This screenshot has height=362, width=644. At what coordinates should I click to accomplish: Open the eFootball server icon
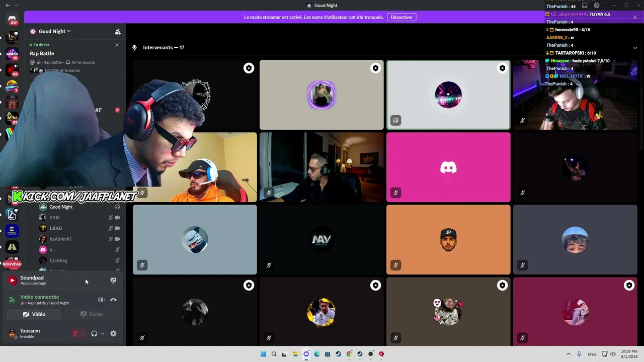pyautogui.click(x=12, y=231)
